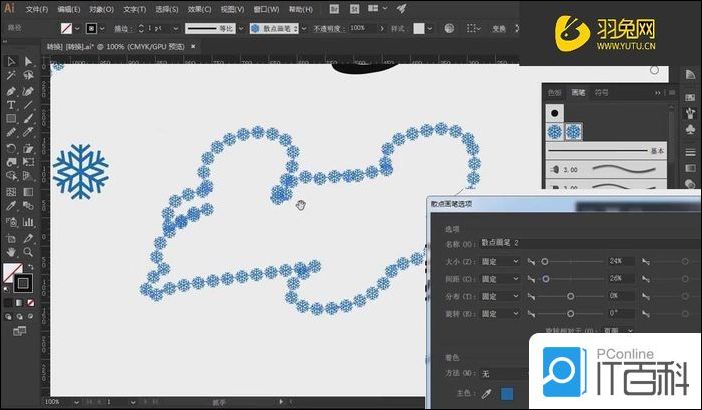Open the 文件(F) menu

pyautogui.click(x=38, y=8)
